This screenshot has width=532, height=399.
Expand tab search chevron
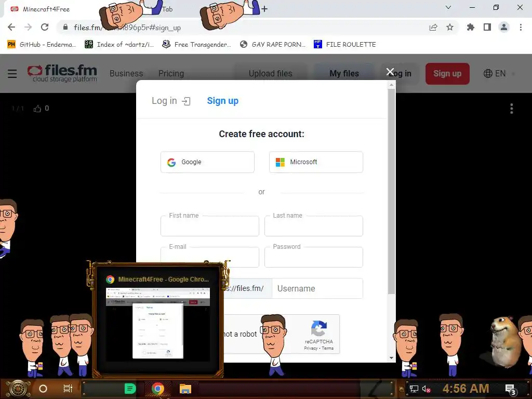pyautogui.click(x=448, y=7)
